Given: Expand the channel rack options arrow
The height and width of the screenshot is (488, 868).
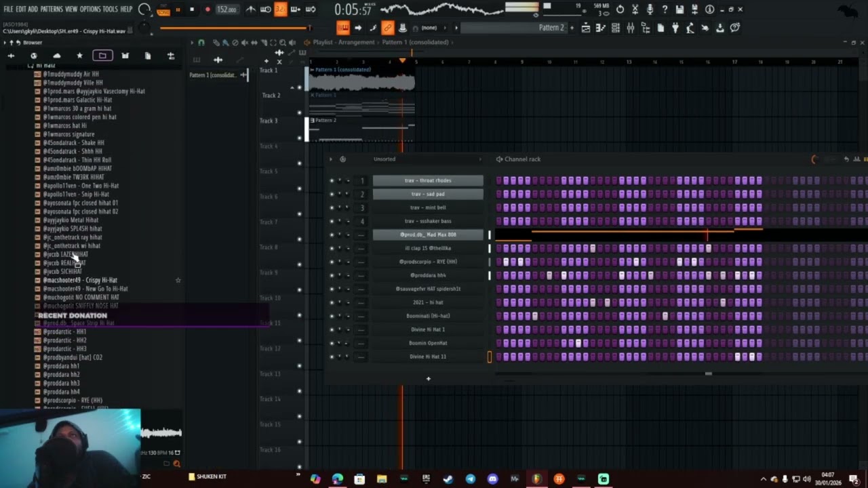Looking at the screenshot, I should [x=331, y=159].
